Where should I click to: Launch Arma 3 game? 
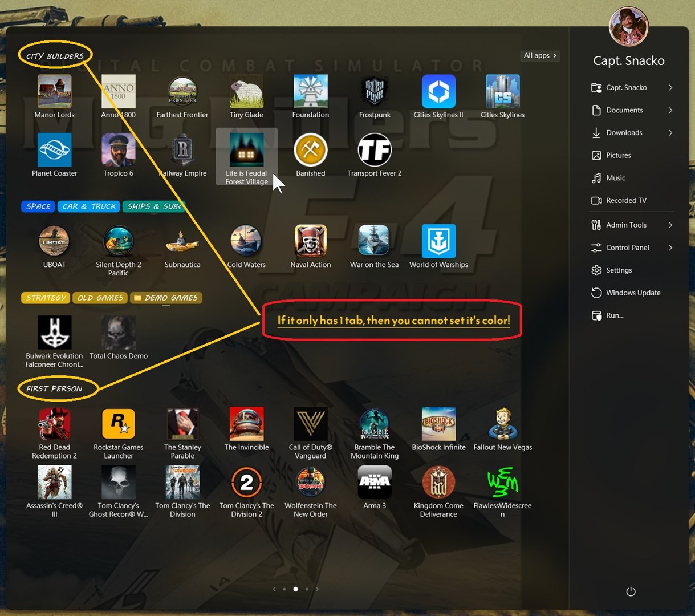pyautogui.click(x=375, y=483)
